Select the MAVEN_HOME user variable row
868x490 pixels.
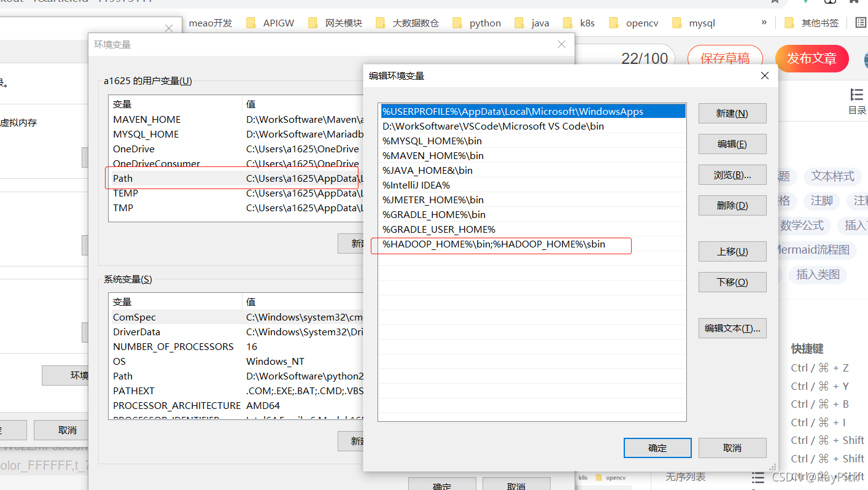pos(236,120)
